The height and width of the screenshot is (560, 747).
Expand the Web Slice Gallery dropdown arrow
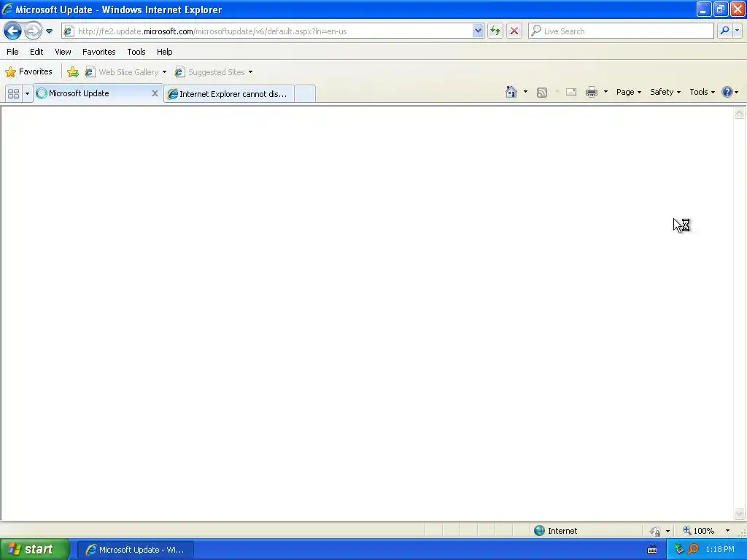(164, 72)
